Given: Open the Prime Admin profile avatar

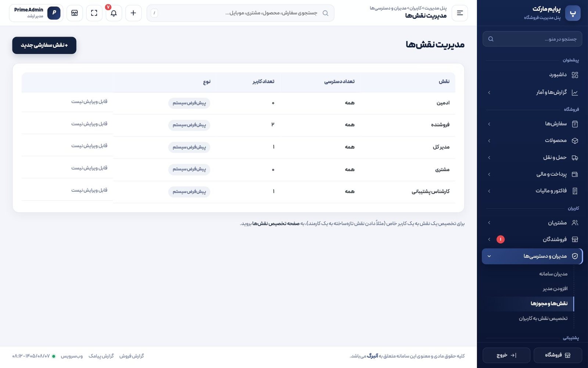Looking at the screenshot, I should [54, 13].
